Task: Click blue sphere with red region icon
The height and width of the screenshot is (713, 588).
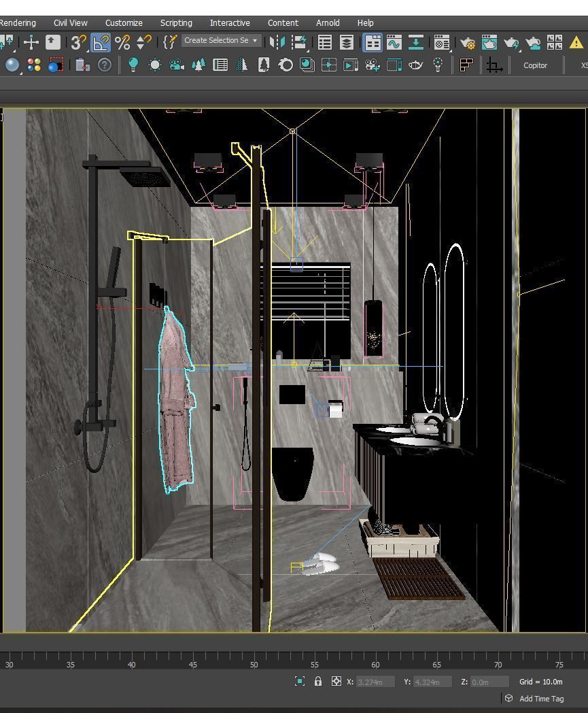Action: click(x=56, y=65)
